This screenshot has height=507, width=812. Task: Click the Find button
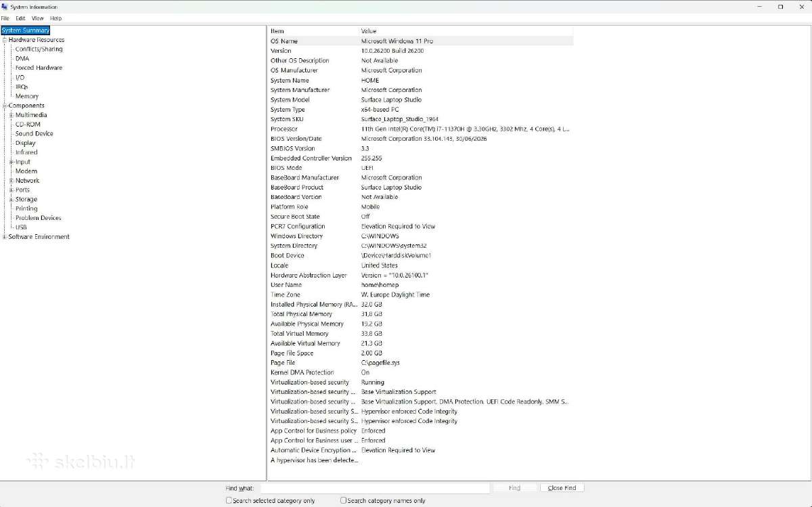tap(514, 488)
